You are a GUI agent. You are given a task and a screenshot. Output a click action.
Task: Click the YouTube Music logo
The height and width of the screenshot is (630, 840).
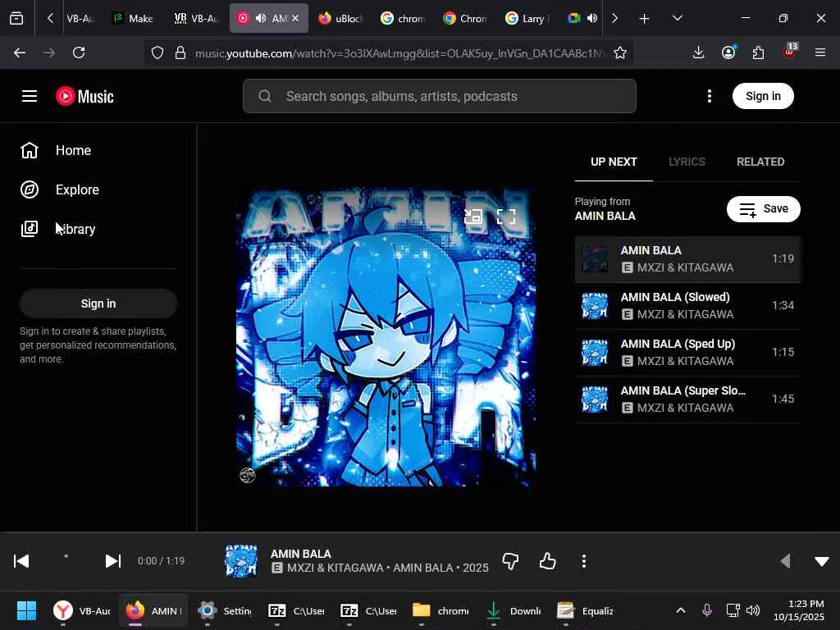pyautogui.click(x=84, y=97)
